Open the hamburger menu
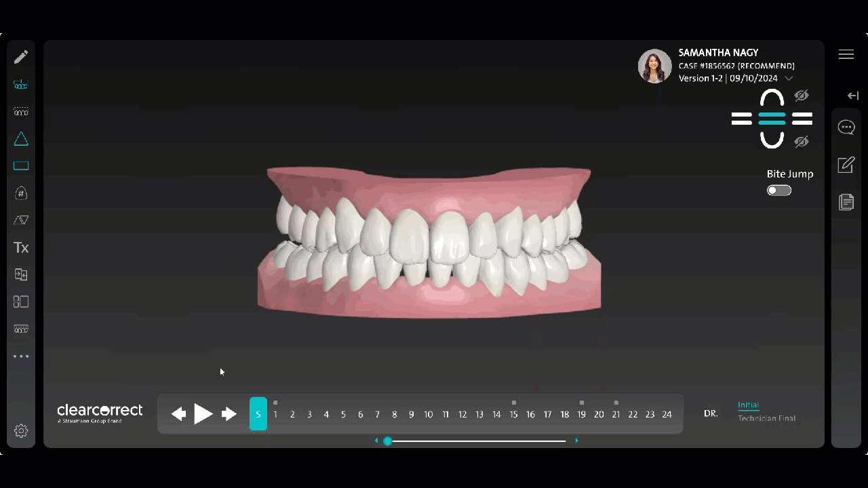This screenshot has height=488, width=868. pyautogui.click(x=846, y=55)
